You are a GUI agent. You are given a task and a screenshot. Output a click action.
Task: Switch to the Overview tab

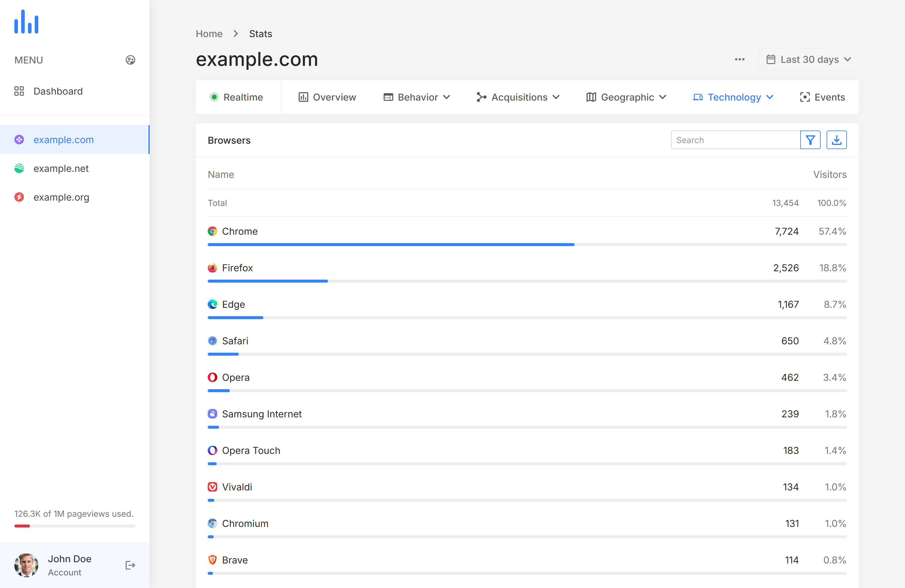point(327,97)
